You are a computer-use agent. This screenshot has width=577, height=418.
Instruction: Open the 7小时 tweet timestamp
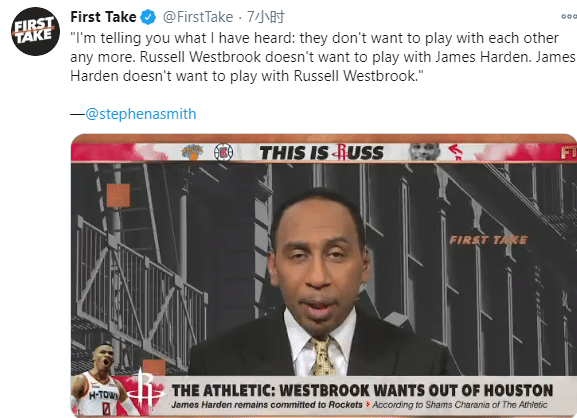265,17
